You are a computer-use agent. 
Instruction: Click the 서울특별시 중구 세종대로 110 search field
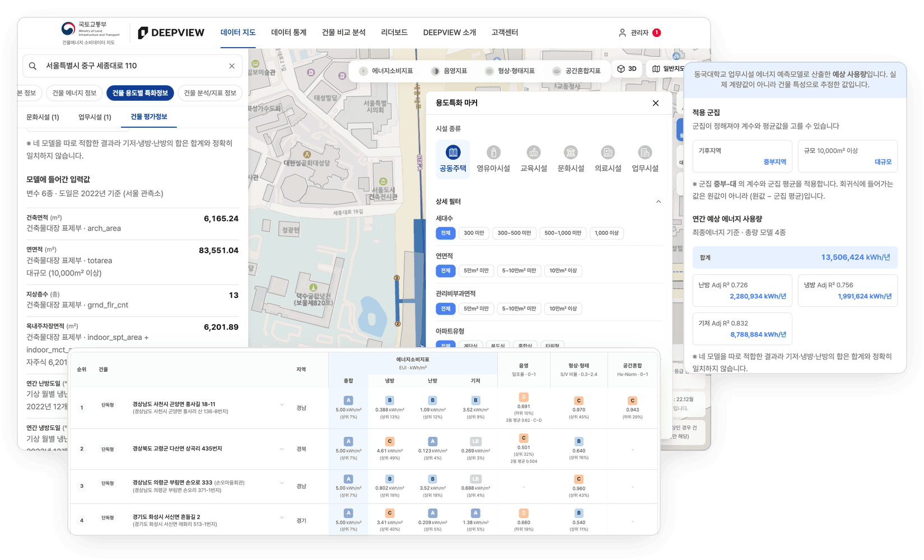(x=132, y=66)
